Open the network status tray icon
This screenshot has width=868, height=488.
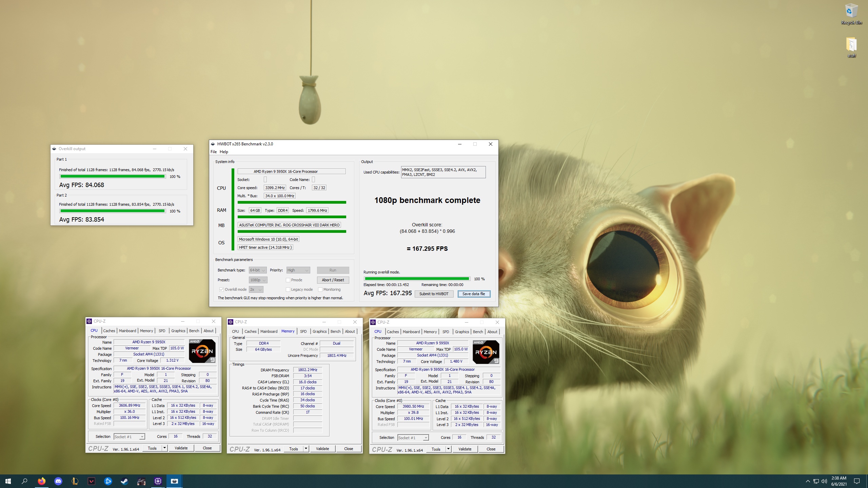816,481
